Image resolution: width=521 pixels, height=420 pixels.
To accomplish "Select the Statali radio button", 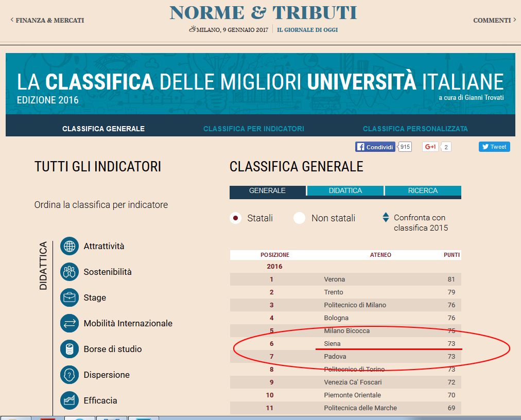I will coord(235,218).
